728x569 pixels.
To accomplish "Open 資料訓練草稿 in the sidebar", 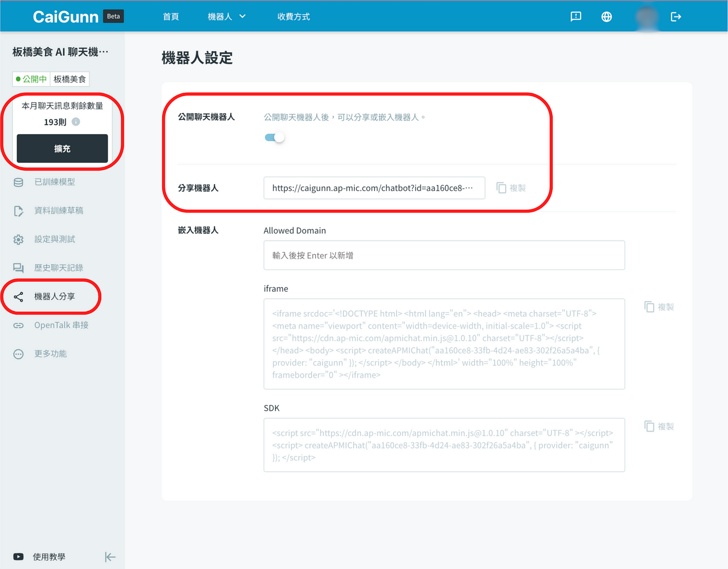I will (x=59, y=211).
